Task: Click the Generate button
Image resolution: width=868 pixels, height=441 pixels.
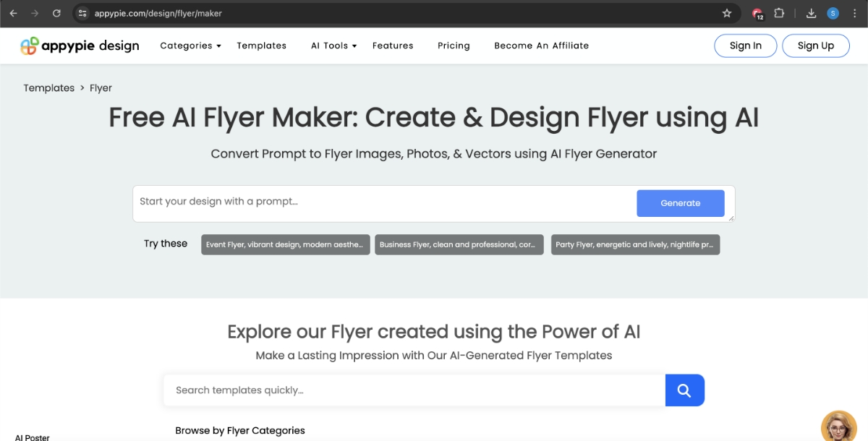Action: click(x=680, y=203)
